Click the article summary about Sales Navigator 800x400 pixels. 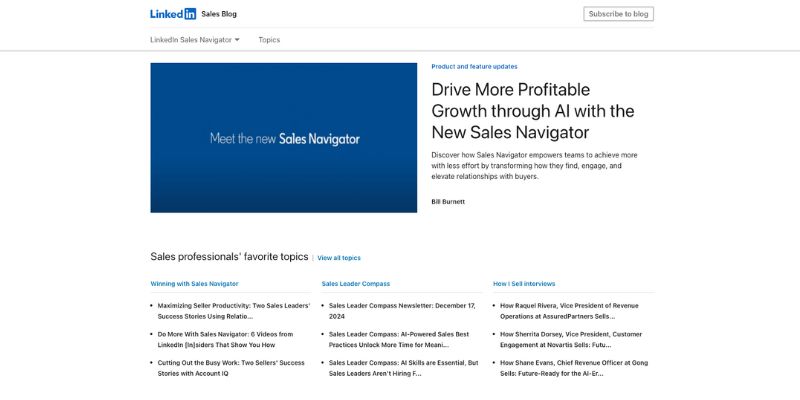(534, 166)
